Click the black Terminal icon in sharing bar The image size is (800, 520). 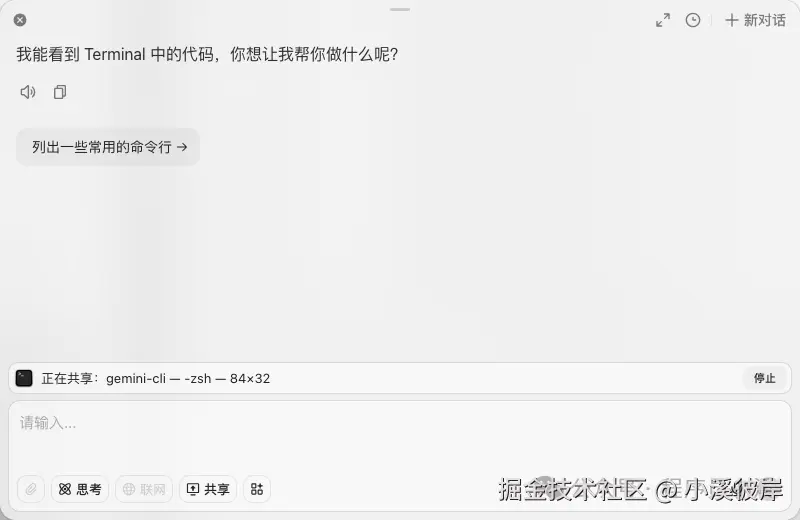click(x=24, y=378)
